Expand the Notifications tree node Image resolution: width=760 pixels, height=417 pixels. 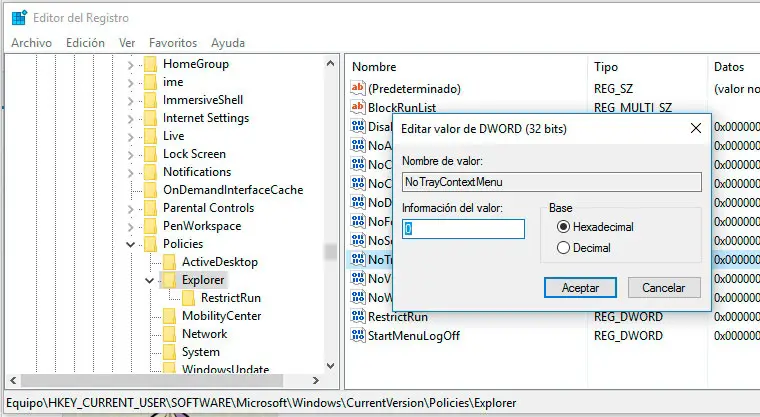coord(130,172)
